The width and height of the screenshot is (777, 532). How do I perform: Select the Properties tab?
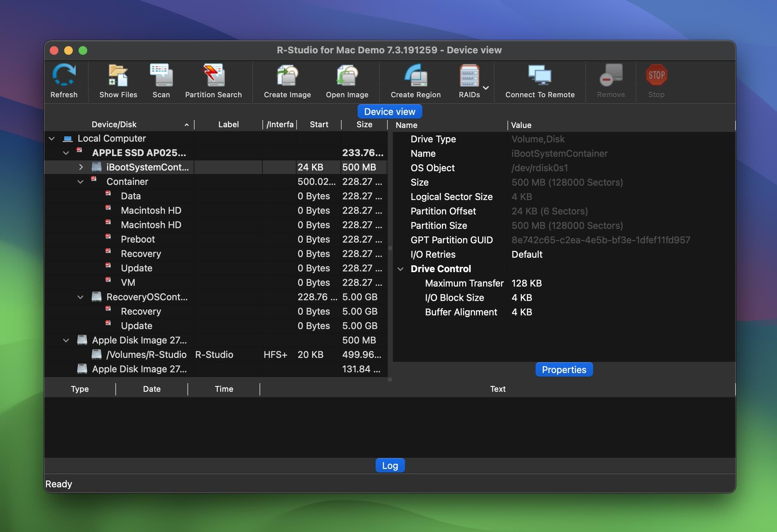(x=564, y=370)
